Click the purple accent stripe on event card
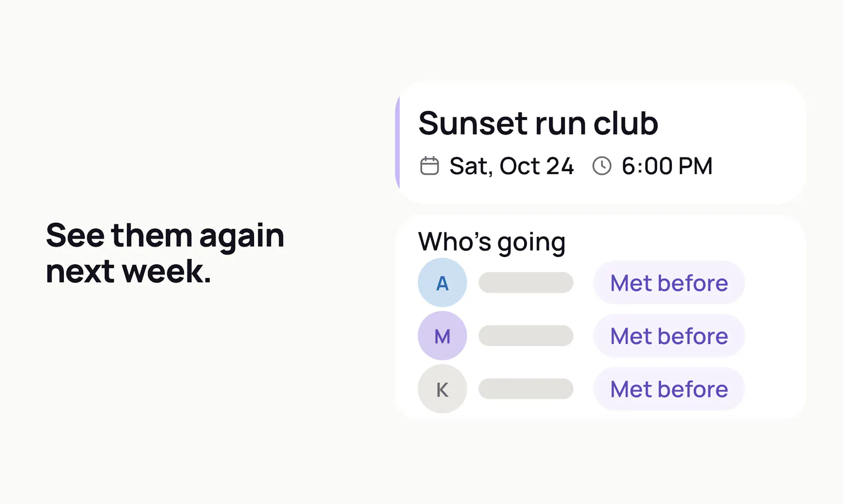The width and height of the screenshot is (843, 504). click(x=398, y=143)
